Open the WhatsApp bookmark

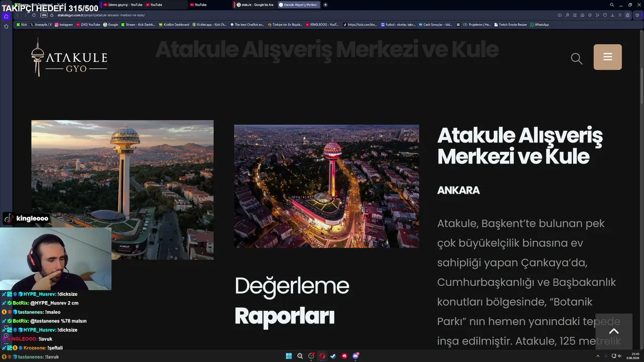coord(539,25)
